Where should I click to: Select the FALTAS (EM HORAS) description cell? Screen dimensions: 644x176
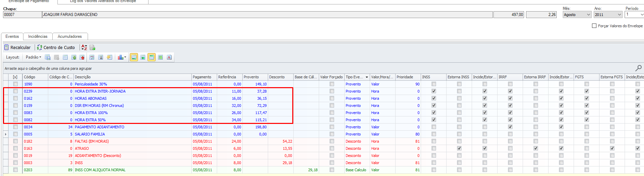[x=133, y=141]
